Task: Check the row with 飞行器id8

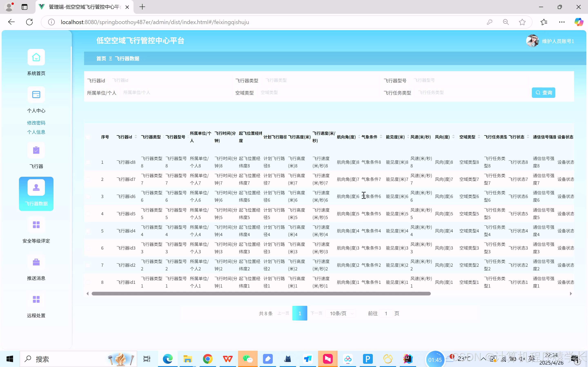Action: (x=88, y=162)
